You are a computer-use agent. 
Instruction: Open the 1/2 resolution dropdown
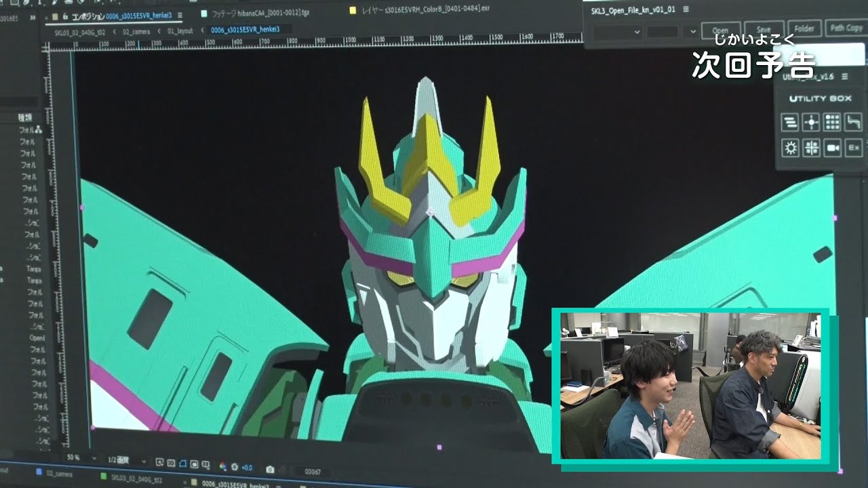point(127,461)
